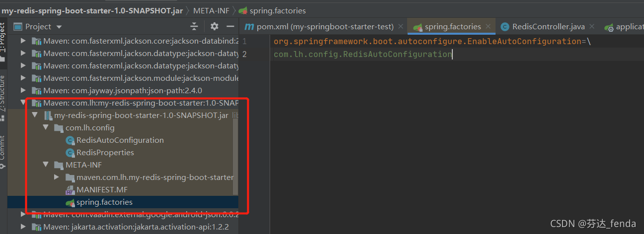The image size is (644, 234).
Task: Click the RedisAutoConfiguration class icon
Action: click(70, 140)
